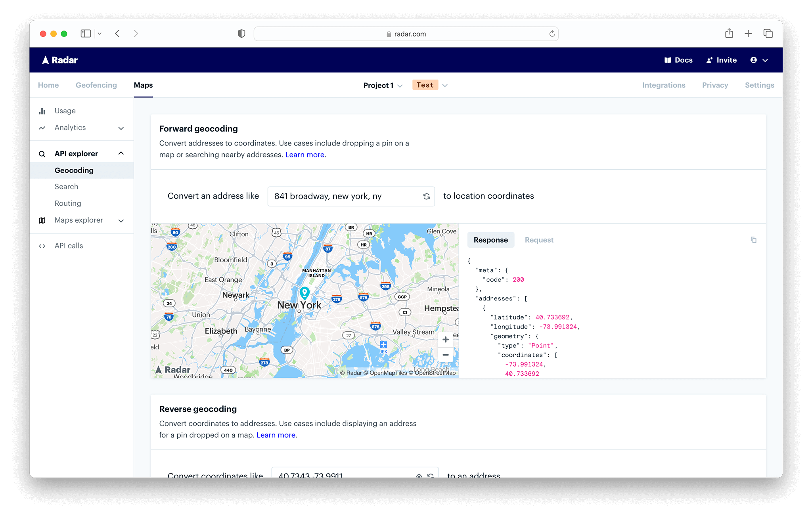
Task: Select Geocoding in the sidebar
Action: [82, 170]
